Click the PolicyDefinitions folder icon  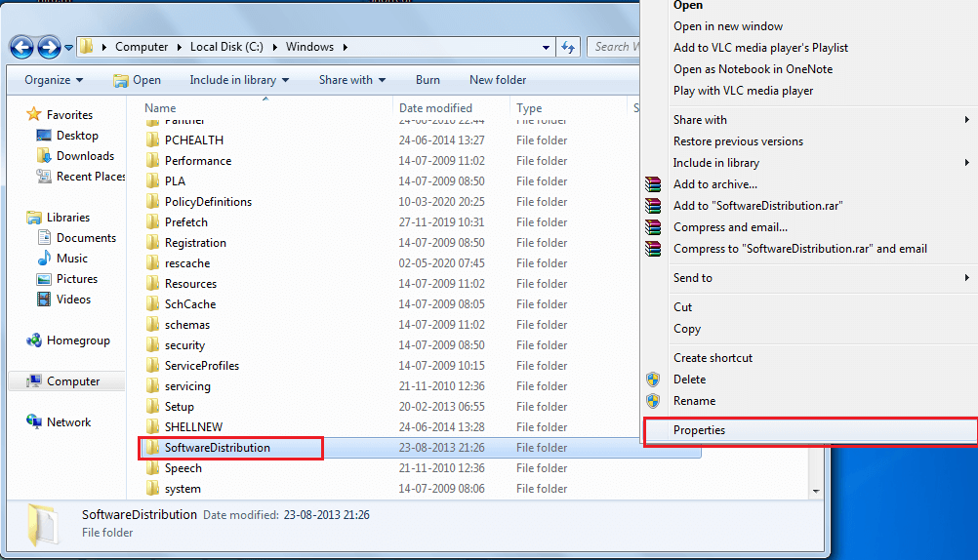[152, 202]
